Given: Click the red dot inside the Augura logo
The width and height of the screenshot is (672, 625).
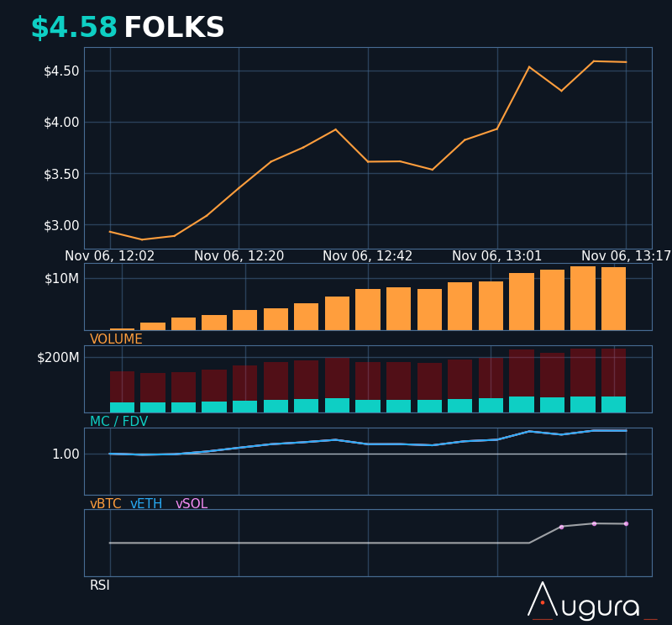Looking at the screenshot, I should coord(543,602).
